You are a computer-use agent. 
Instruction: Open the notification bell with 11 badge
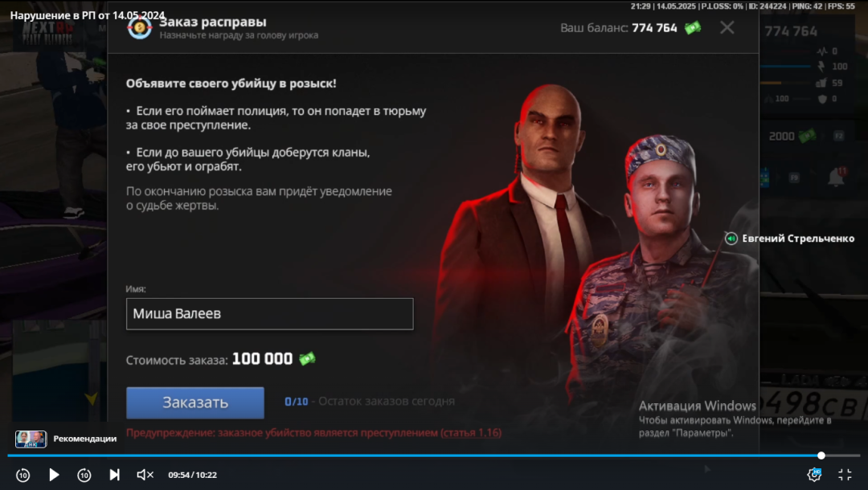click(837, 177)
